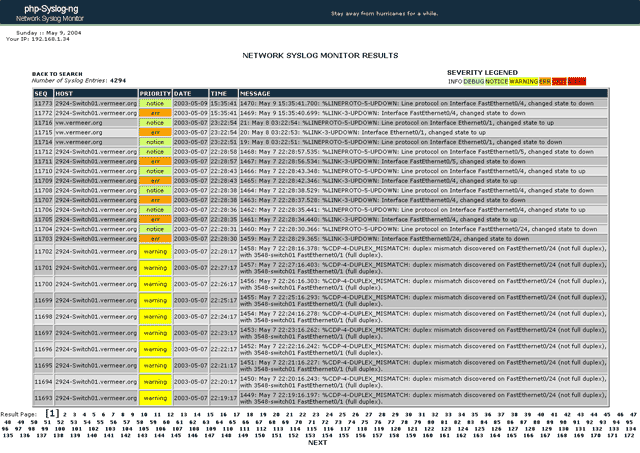
Task: Click the red ALERT legend swatch
Action: (x=577, y=82)
